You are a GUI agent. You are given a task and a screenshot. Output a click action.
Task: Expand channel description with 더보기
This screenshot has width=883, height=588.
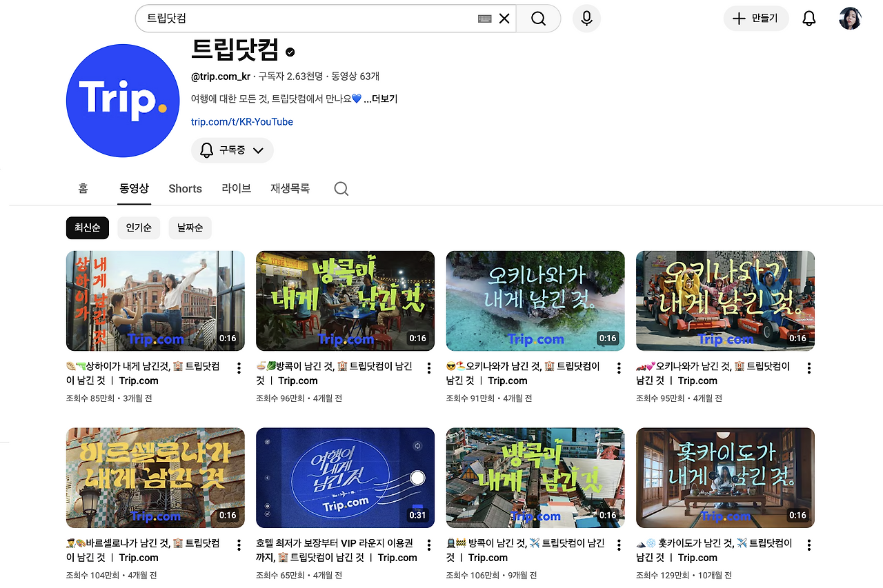click(x=381, y=99)
